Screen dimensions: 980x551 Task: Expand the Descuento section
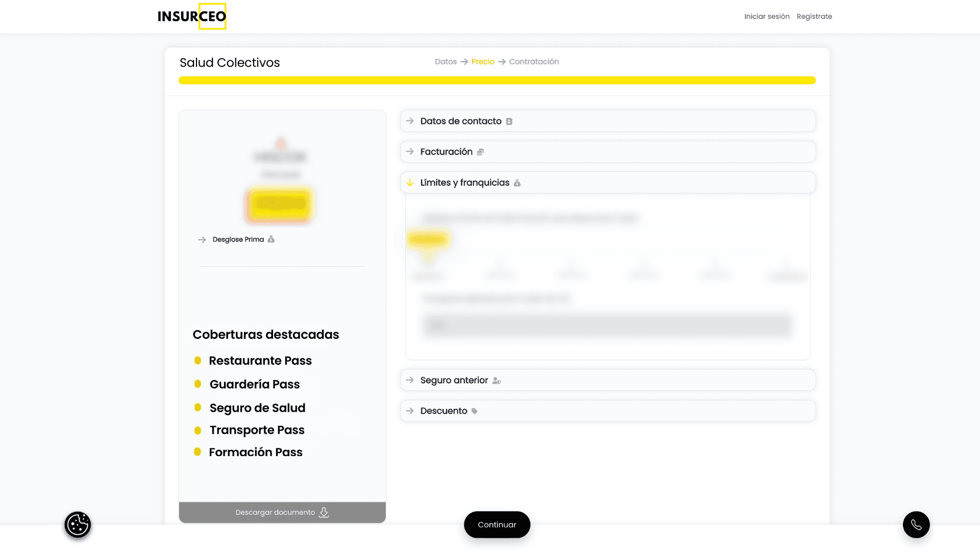[444, 411]
